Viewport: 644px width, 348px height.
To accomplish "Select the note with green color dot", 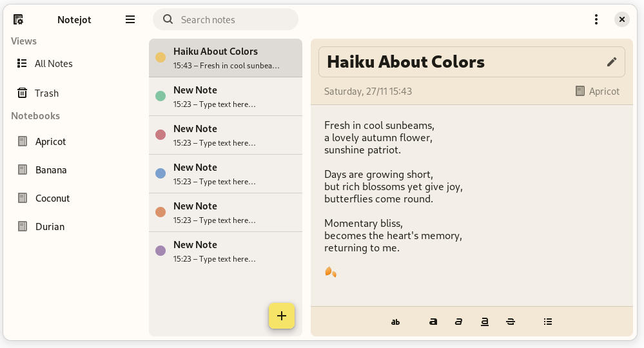I will coord(225,96).
